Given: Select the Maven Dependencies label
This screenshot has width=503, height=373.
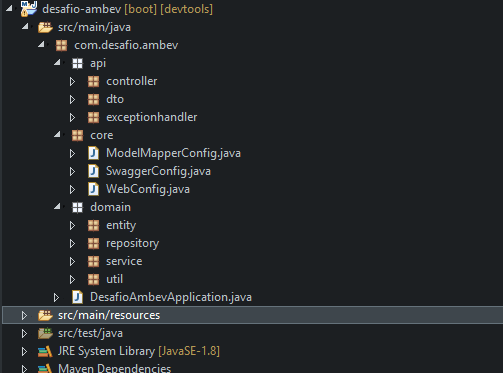Looking at the screenshot, I should 114,368.
